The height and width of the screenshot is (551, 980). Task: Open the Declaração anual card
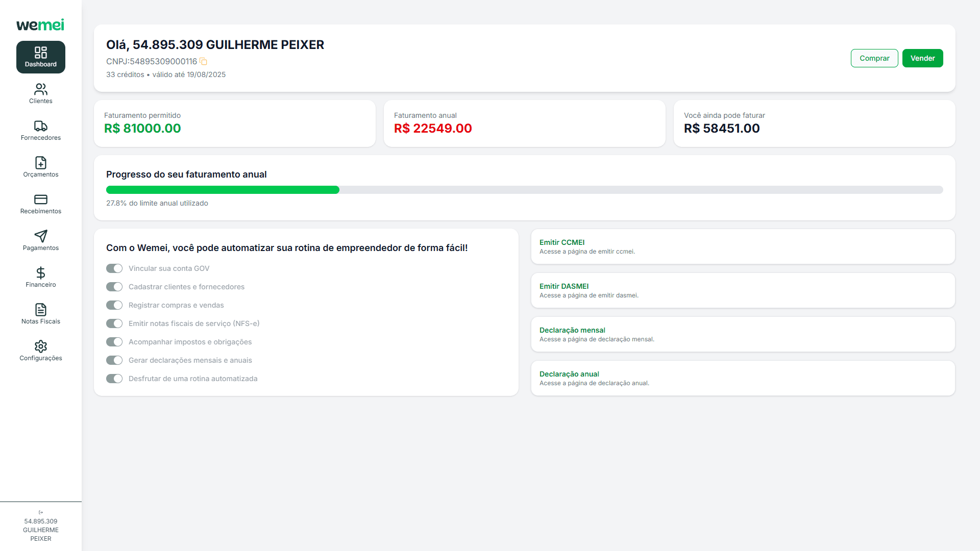(570, 373)
